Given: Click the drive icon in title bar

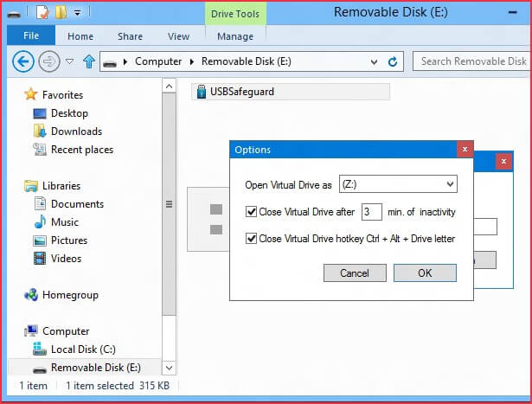Looking at the screenshot, I should pos(14,15).
